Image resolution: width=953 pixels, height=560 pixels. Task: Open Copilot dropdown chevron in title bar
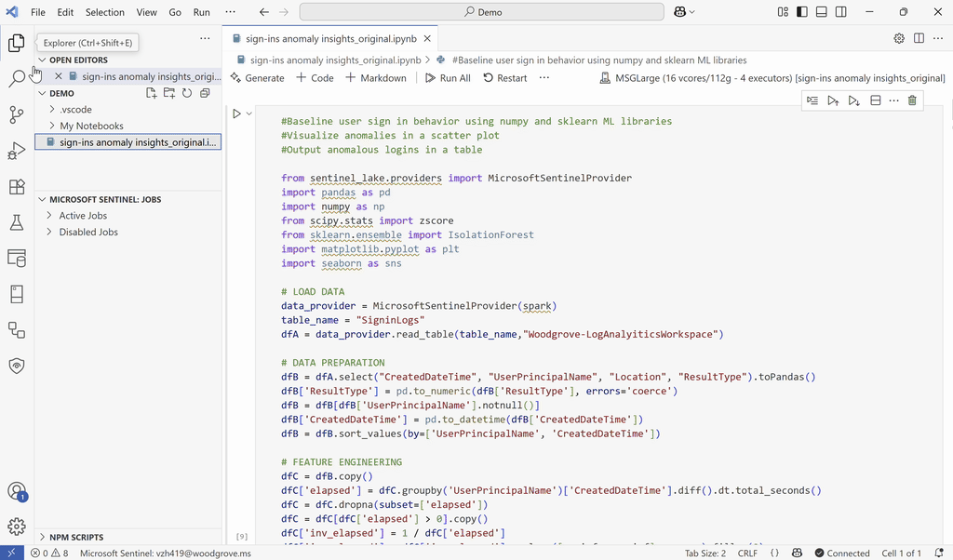[692, 11]
